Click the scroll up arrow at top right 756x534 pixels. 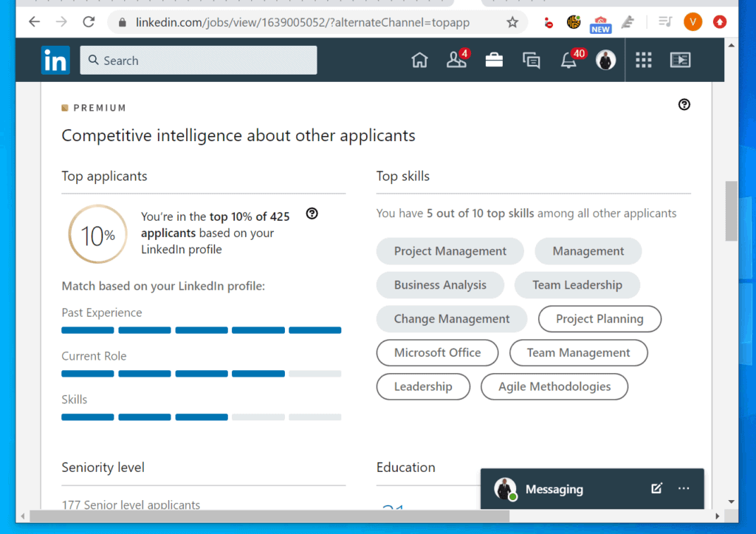click(732, 45)
